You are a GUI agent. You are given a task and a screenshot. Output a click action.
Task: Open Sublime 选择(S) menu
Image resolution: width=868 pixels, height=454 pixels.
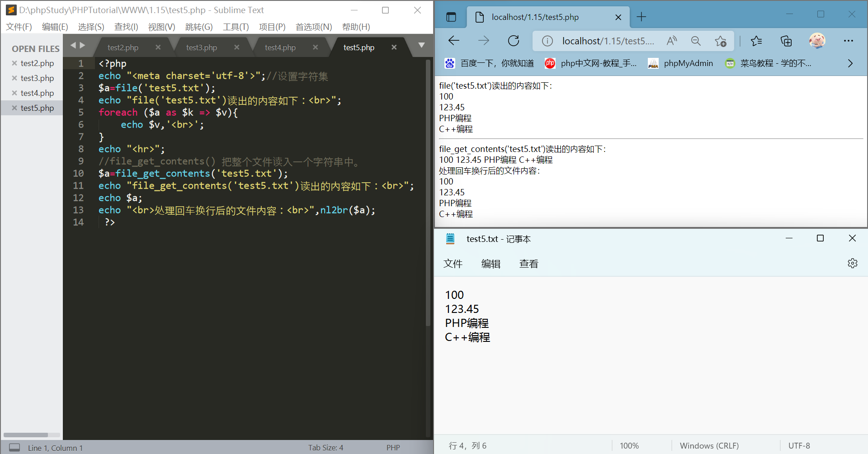[91, 27]
